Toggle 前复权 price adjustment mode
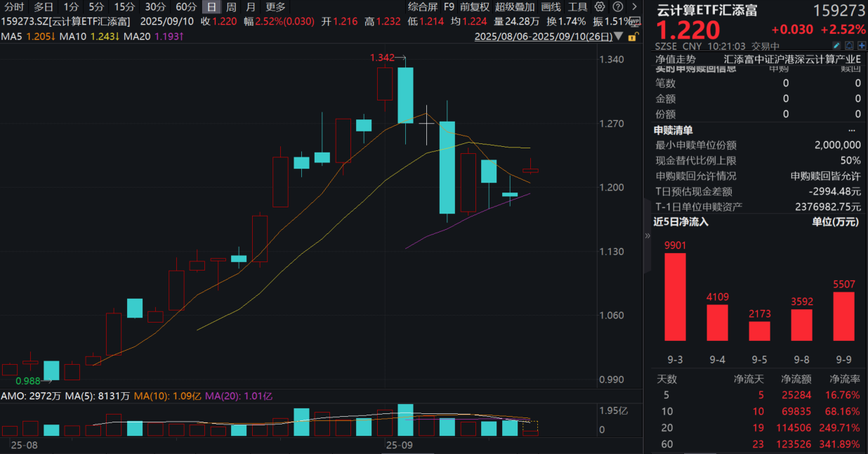 pos(473,7)
